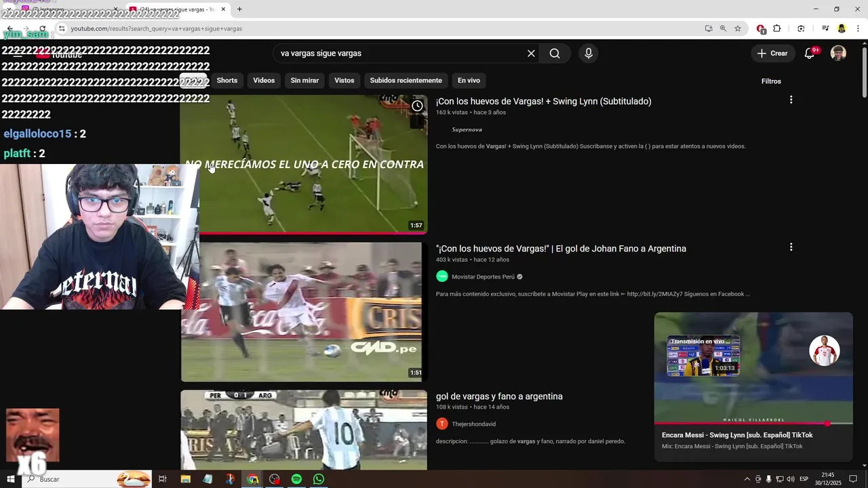The image size is (868, 488).
Task: Select the Sin mirar filter chip
Action: point(304,81)
